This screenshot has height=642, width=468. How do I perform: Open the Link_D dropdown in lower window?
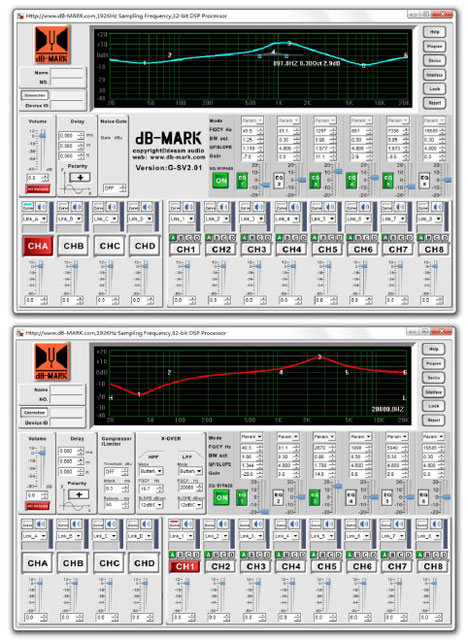(140, 536)
